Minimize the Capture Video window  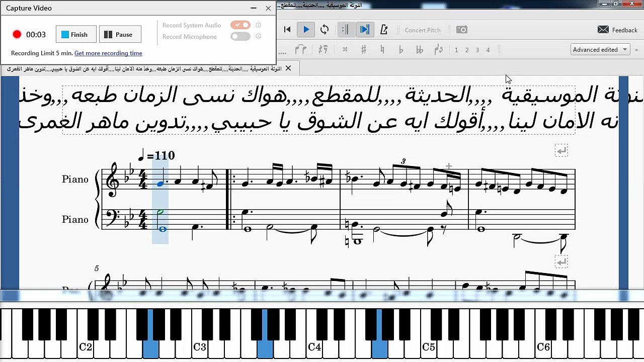[254, 8]
